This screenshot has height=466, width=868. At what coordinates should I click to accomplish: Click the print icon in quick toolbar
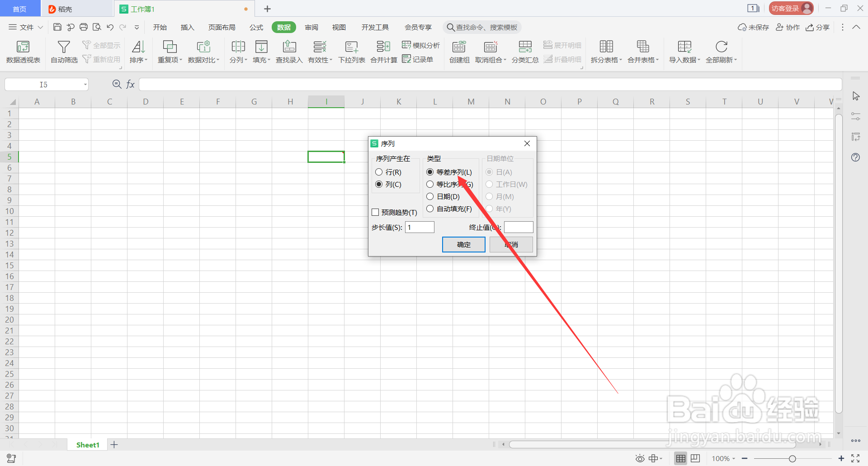pyautogui.click(x=84, y=27)
